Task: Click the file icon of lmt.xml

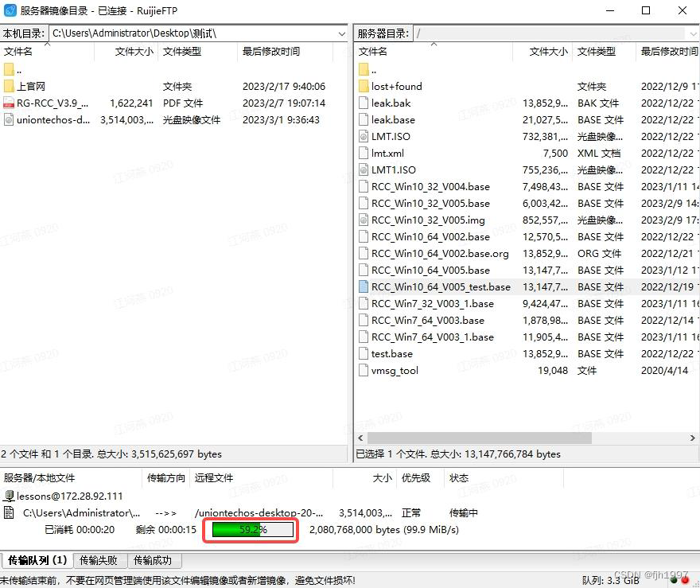Action: (364, 153)
